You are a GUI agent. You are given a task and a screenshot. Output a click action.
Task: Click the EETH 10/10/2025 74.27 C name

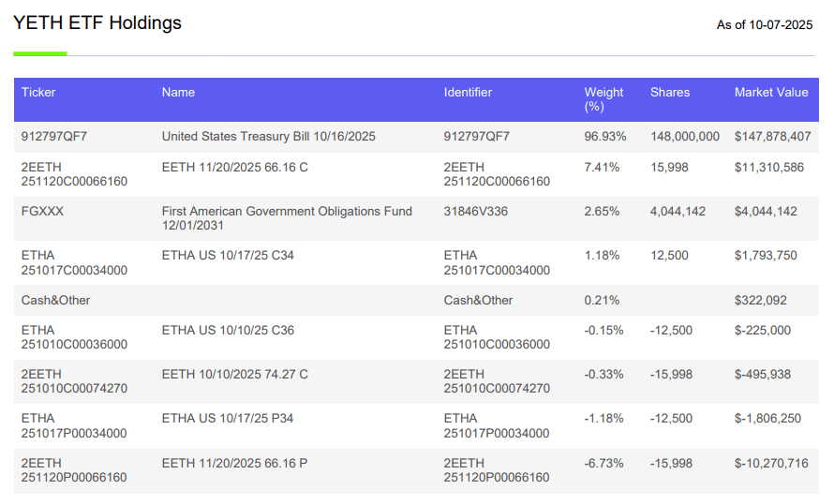click(x=234, y=375)
